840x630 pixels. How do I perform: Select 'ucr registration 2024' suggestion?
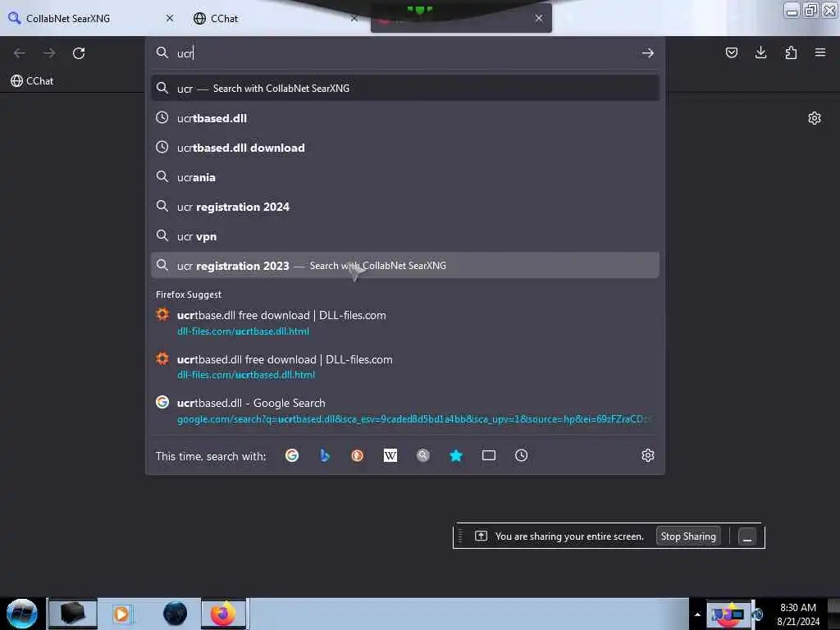pyautogui.click(x=405, y=207)
